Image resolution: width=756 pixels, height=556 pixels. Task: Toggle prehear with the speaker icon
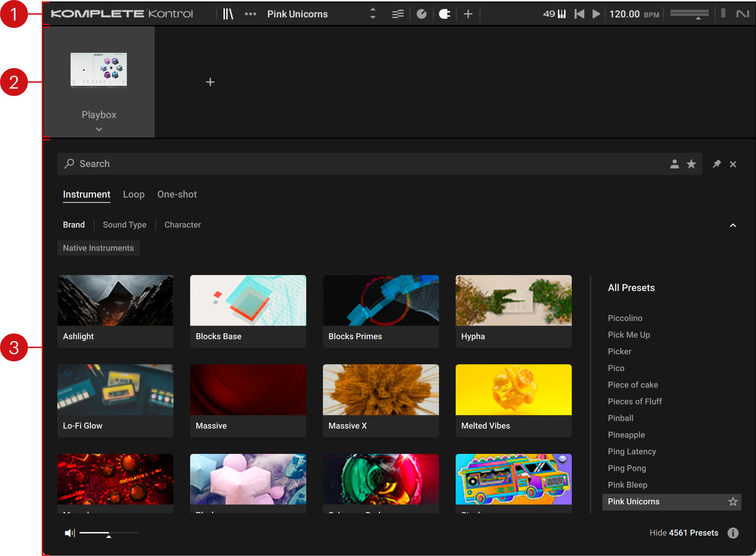pyautogui.click(x=70, y=533)
